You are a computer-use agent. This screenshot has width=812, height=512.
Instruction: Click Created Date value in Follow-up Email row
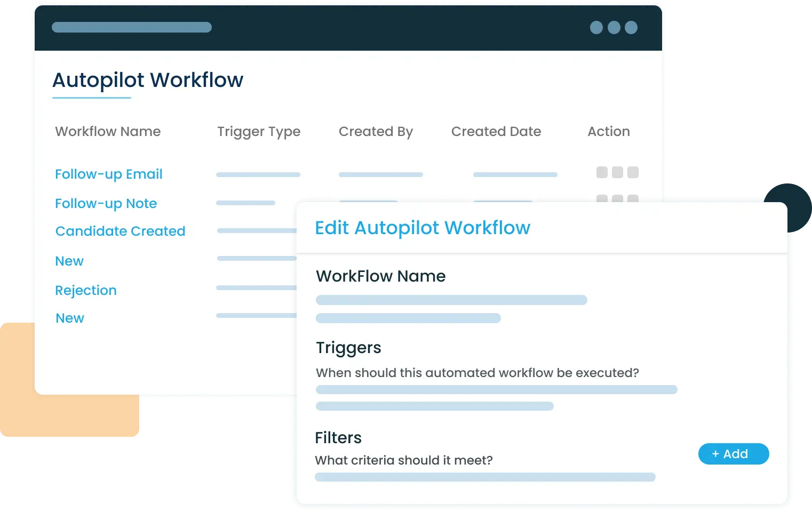[515, 174]
